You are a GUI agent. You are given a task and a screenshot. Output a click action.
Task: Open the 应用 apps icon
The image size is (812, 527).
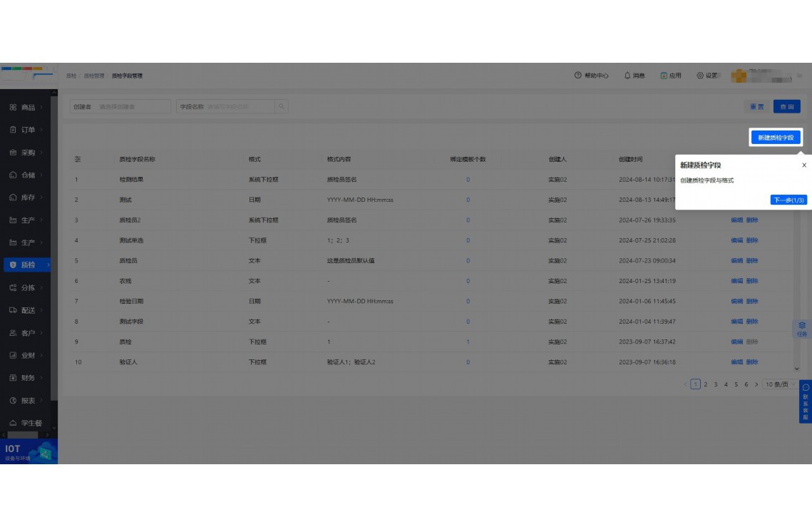click(x=664, y=76)
